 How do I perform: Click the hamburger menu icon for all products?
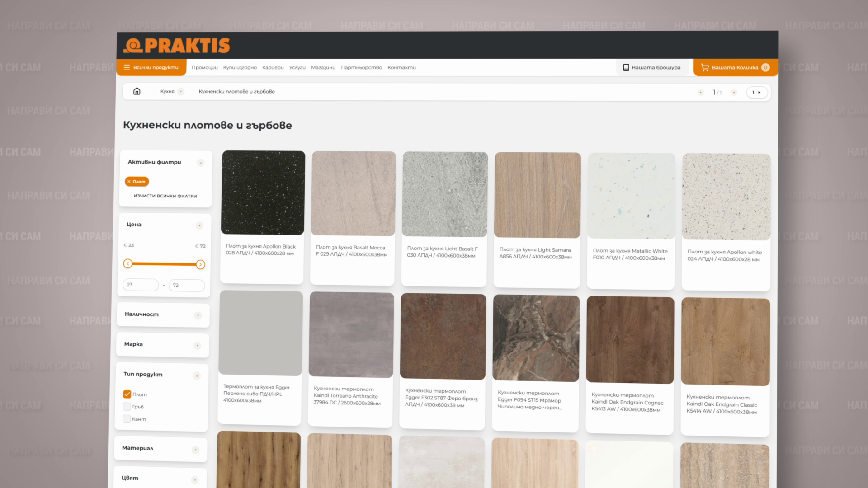pos(127,67)
